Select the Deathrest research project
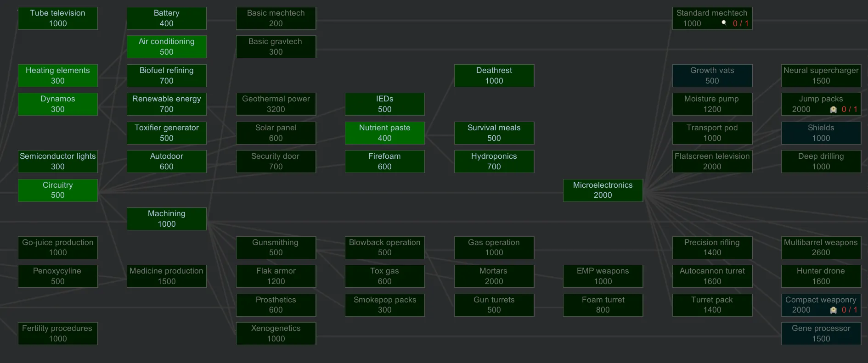This screenshot has height=363, width=868. (494, 76)
